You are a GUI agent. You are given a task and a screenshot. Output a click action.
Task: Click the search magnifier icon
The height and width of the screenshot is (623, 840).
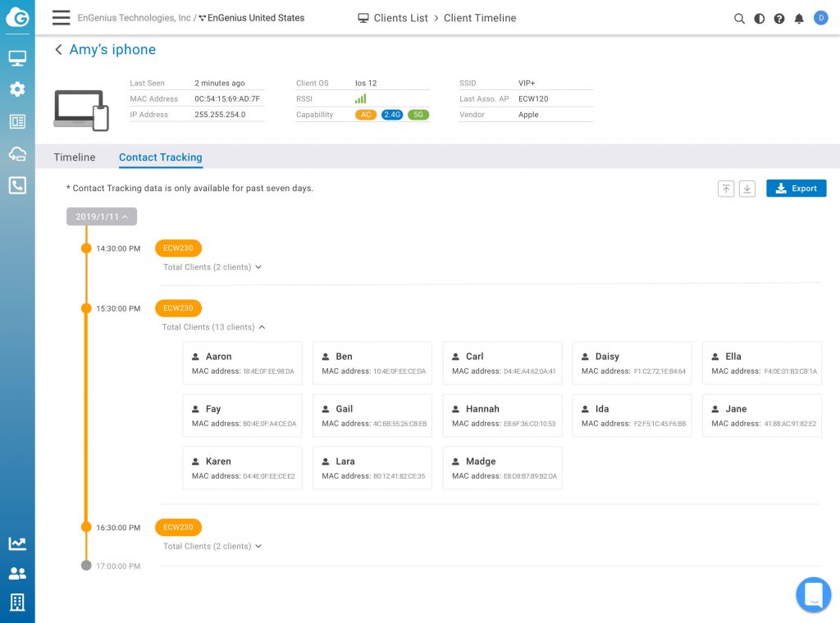pos(739,19)
